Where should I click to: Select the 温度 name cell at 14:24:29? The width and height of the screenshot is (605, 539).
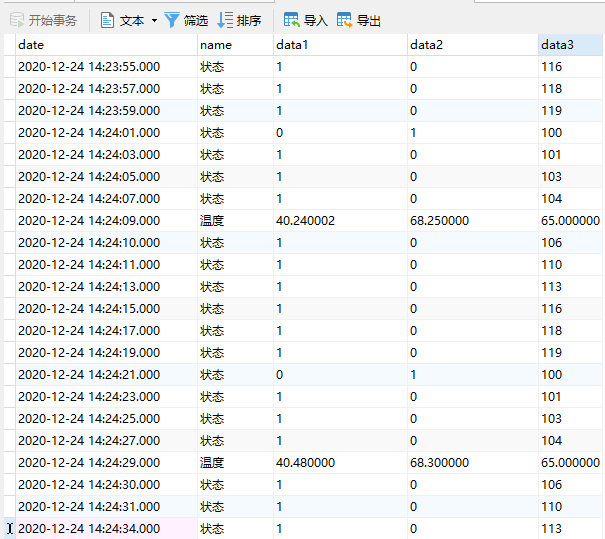(x=212, y=463)
